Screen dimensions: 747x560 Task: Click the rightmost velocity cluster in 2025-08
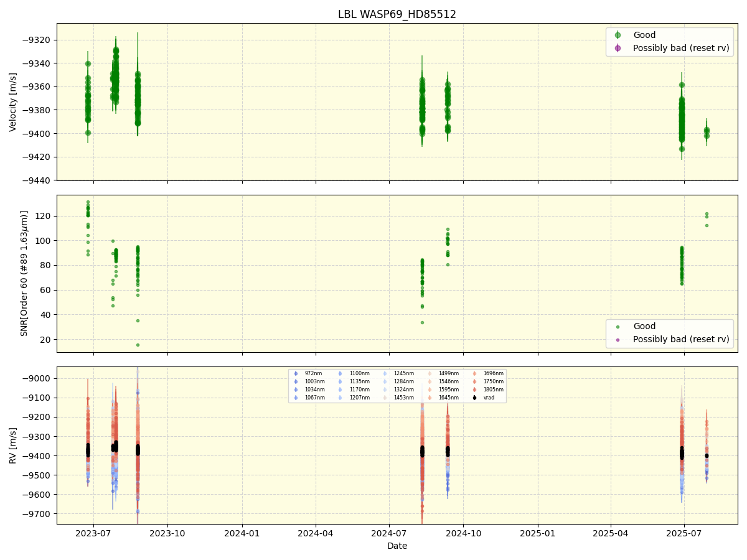click(707, 132)
